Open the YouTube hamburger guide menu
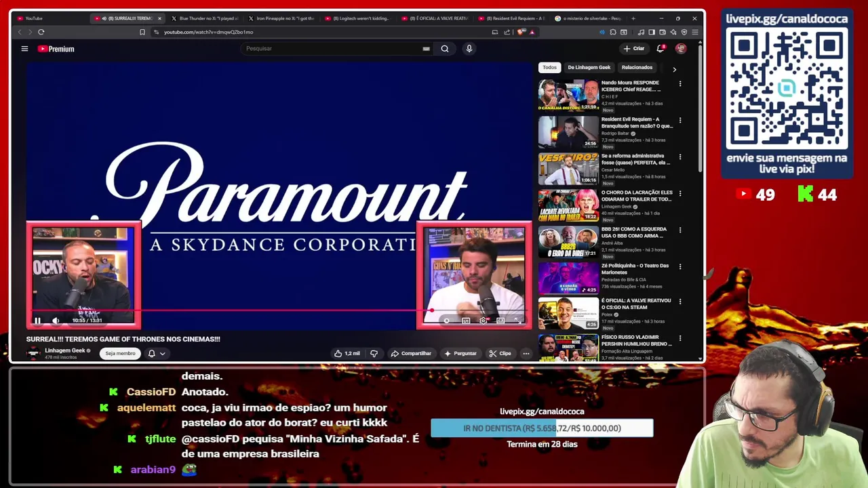868x488 pixels. pos(24,49)
